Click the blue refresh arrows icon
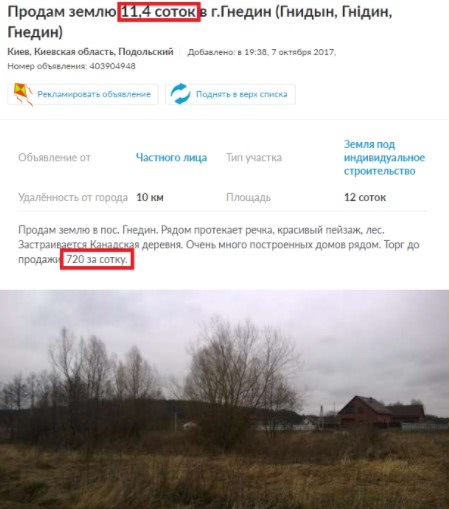This screenshot has height=509, width=449. click(180, 94)
